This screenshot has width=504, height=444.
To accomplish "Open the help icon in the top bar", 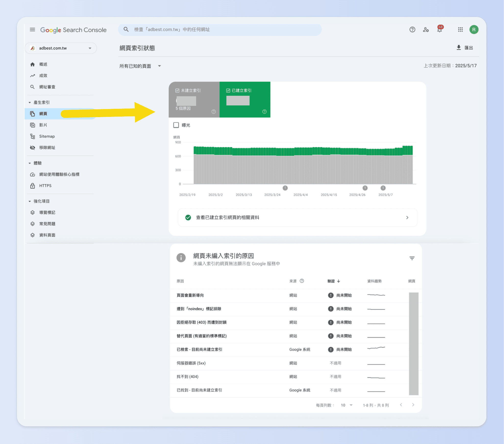I will [412, 29].
